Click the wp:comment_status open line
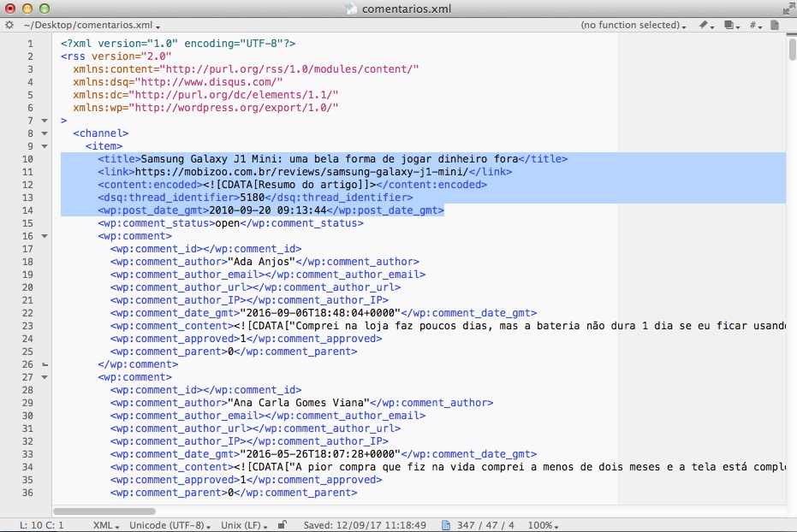Screen dimensions: 797x532 (230, 223)
